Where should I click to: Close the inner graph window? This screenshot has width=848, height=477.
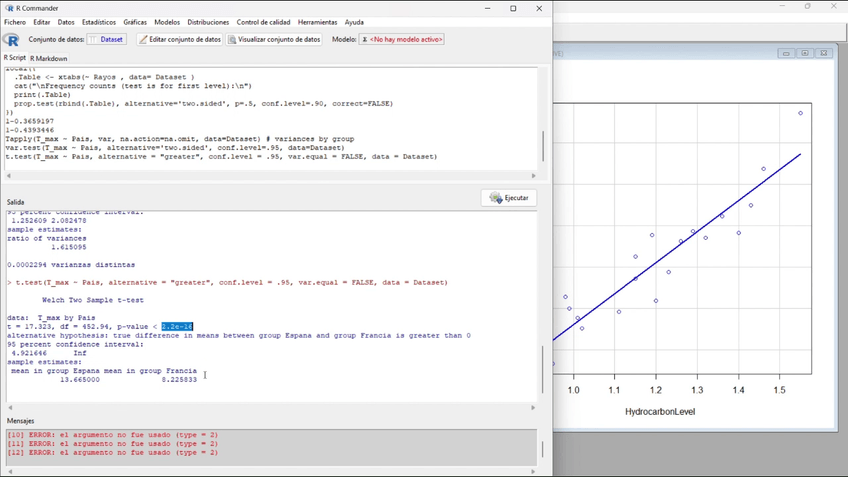[x=824, y=54]
